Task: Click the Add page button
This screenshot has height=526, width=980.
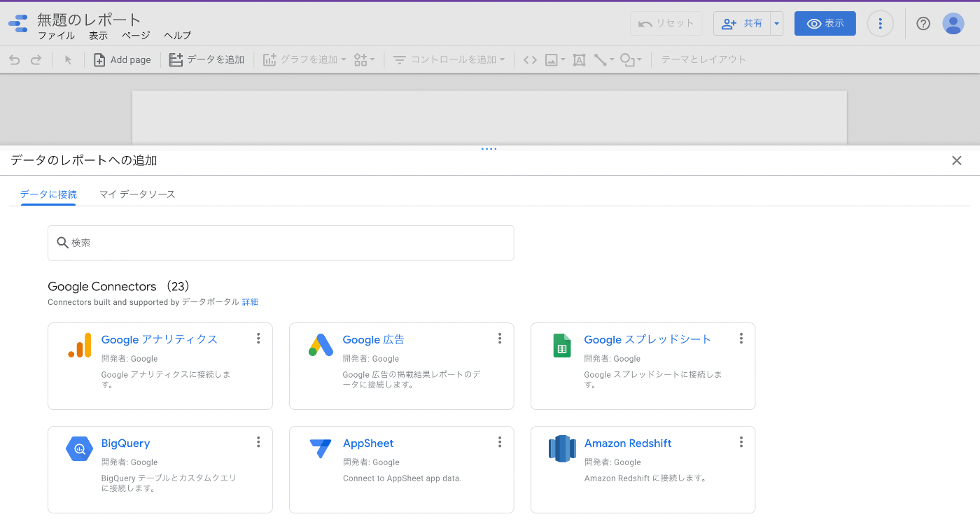Action: pos(122,60)
